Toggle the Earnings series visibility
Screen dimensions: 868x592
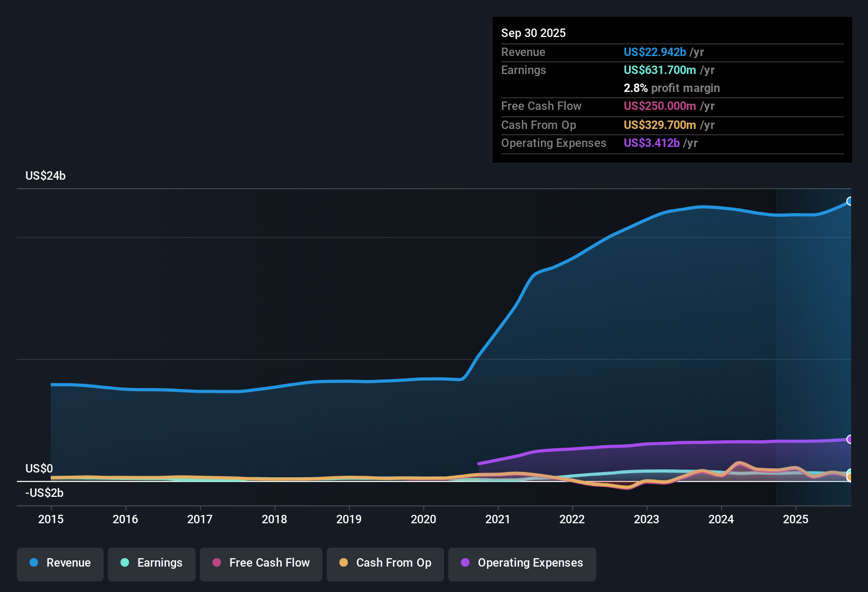click(x=151, y=563)
